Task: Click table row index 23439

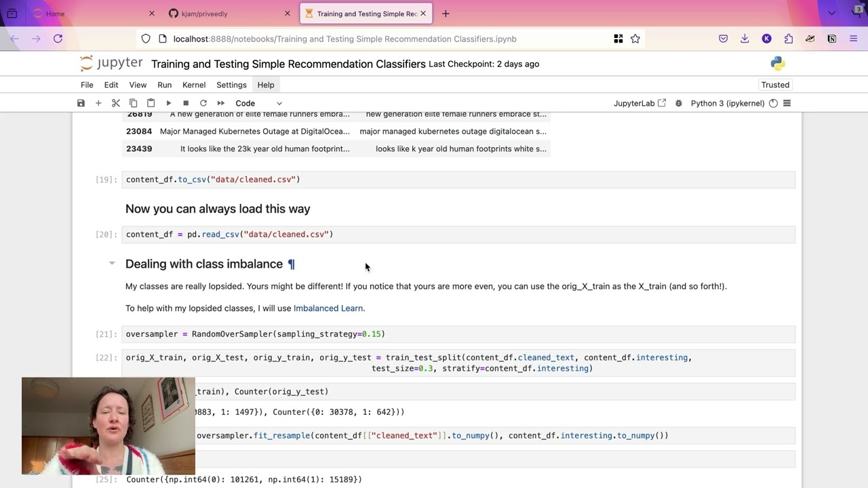Action: pos(139,148)
